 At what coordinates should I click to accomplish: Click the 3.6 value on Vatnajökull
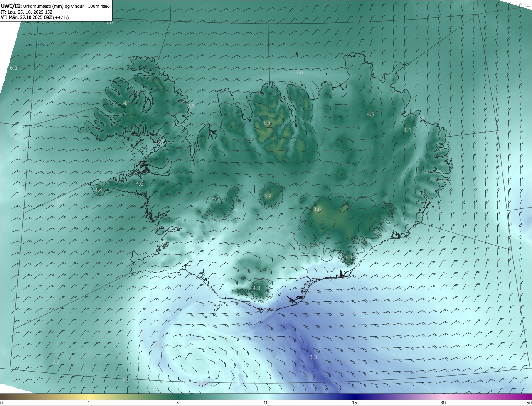click(317, 210)
